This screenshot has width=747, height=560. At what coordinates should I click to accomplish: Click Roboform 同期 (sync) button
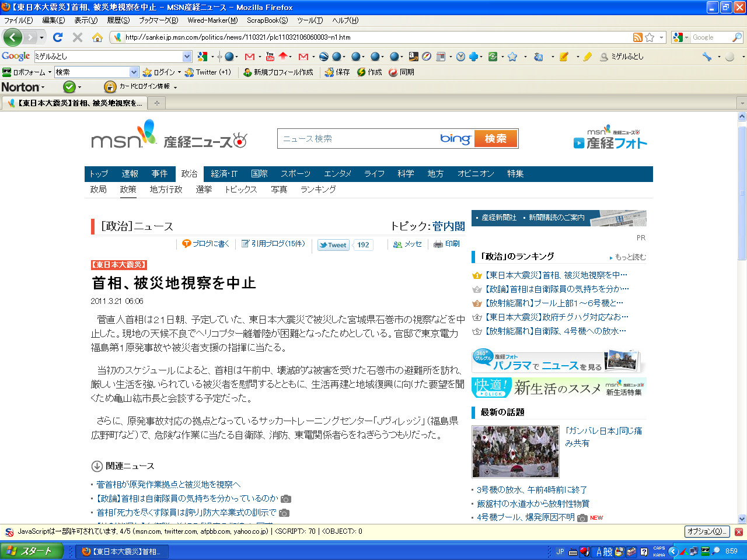coord(402,72)
